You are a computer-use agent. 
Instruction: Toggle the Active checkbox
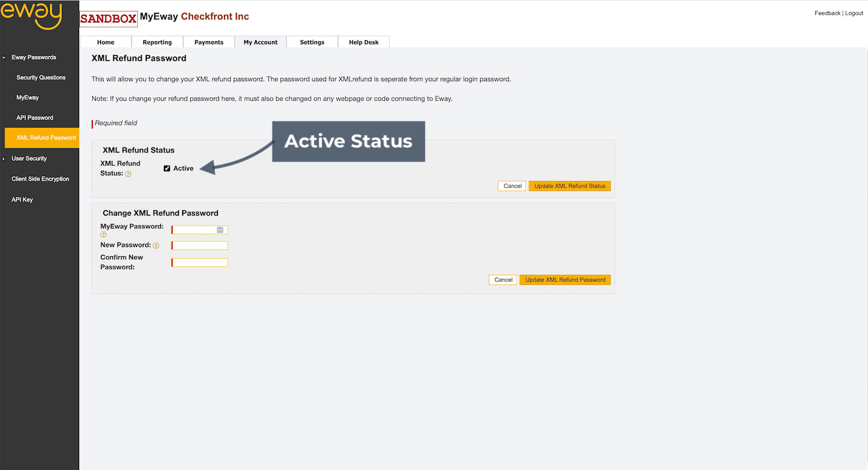[x=167, y=168]
